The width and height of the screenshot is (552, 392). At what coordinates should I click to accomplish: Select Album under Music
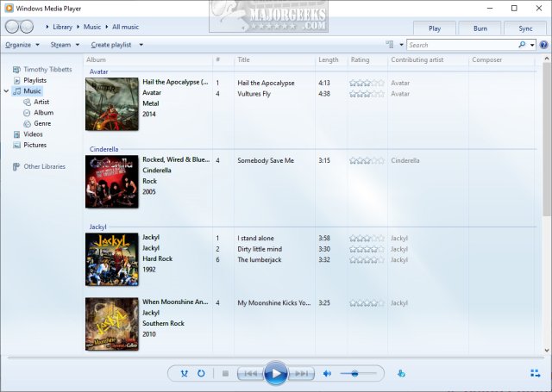[x=38, y=113]
